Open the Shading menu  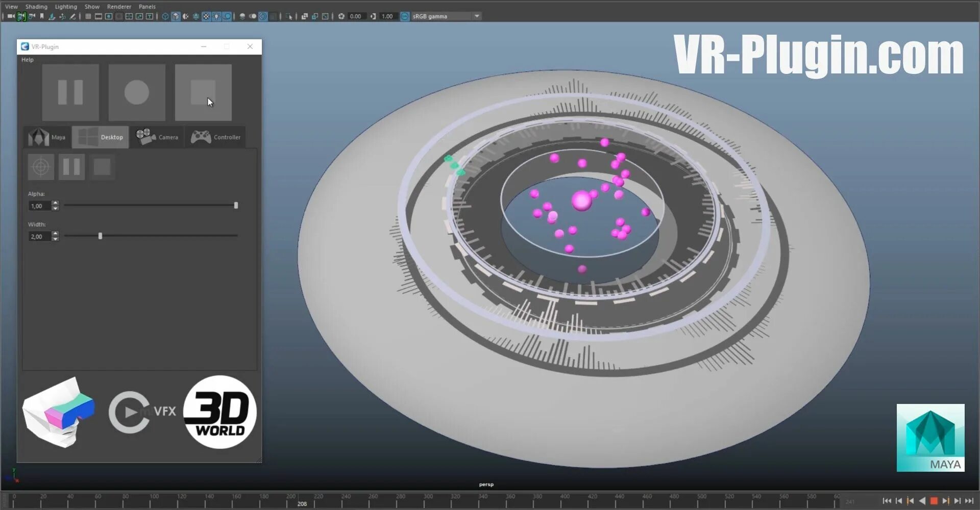tap(36, 7)
